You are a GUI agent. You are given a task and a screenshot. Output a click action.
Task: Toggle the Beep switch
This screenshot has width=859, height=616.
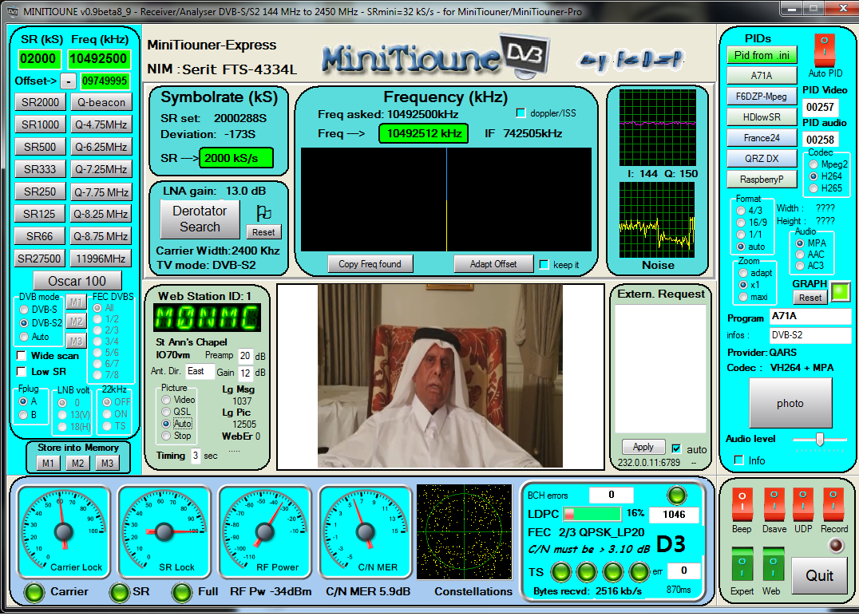coord(741,504)
